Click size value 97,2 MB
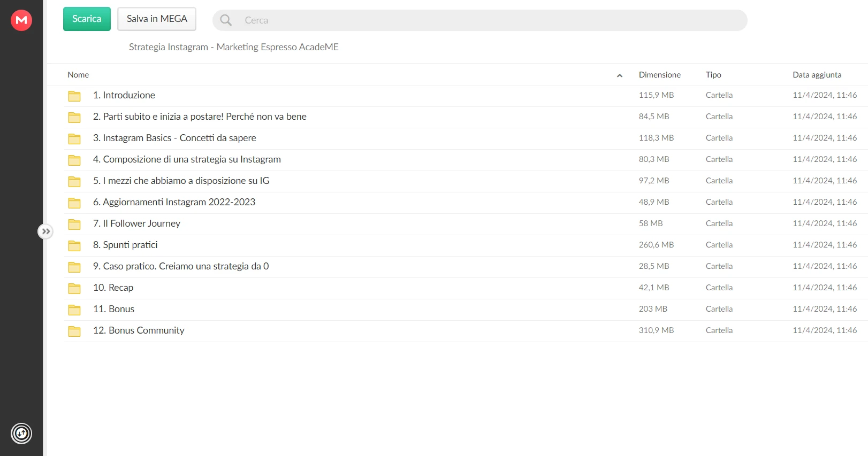868x456 pixels. pyautogui.click(x=654, y=181)
